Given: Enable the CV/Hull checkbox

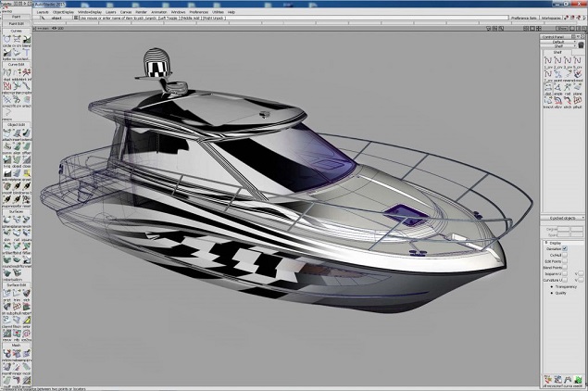Looking at the screenshot, I should tap(565, 256).
